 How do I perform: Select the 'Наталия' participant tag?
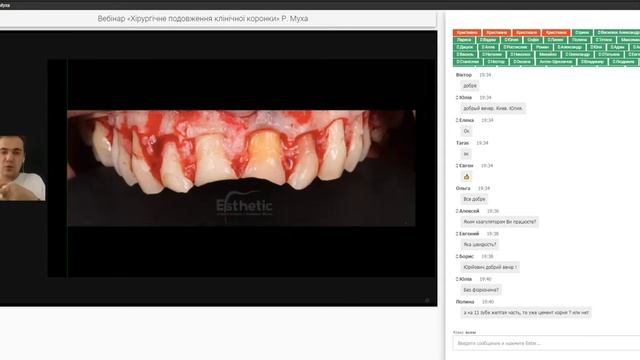point(492,54)
